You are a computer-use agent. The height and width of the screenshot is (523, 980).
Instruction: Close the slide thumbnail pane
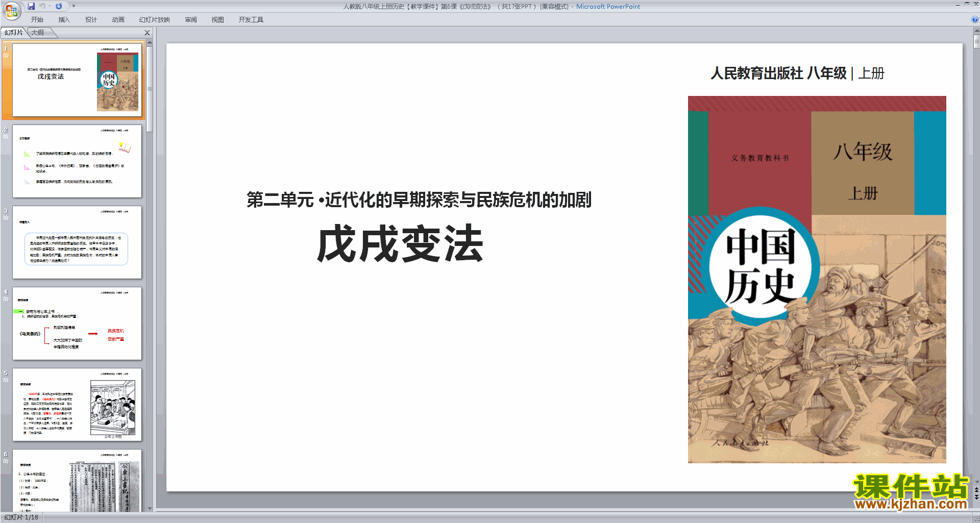[x=148, y=33]
